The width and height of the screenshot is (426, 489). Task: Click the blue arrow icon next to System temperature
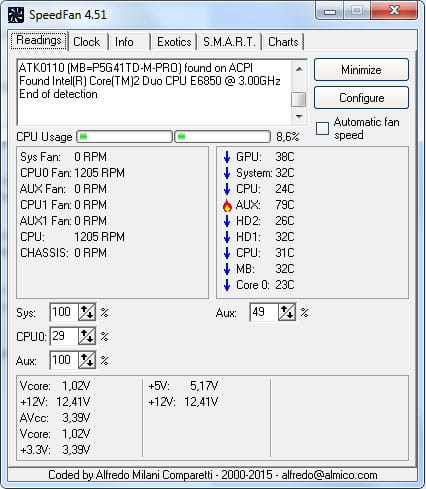click(227, 173)
